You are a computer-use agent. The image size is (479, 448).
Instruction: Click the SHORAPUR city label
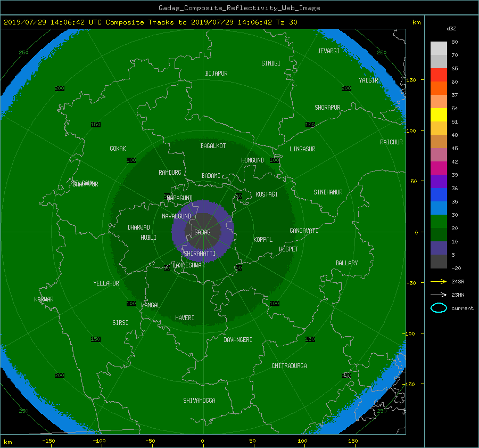point(327,108)
